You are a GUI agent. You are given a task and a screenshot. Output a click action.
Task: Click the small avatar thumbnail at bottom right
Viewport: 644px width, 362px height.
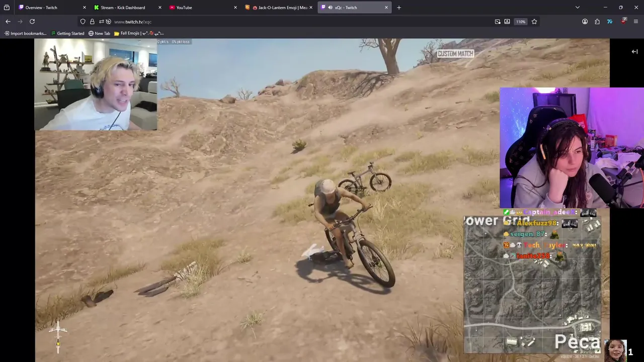click(615, 350)
